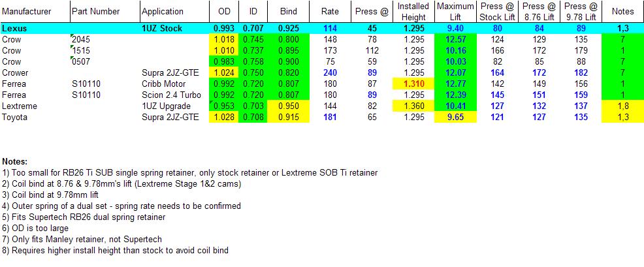
Task: Click the 10.03 maximum lift cell
Action: pyautogui.click(x=455, y=62)
